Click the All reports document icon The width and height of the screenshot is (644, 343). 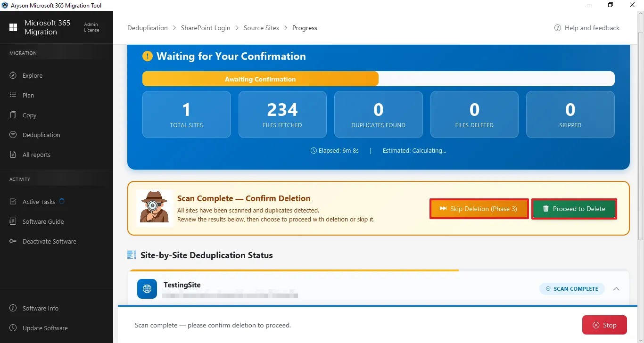coord(13,155)
